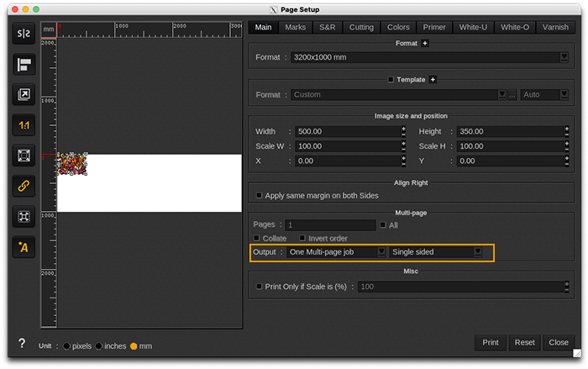Click the Width value stepper arrows
This screenshot has width=588, height=369.
(403, 131)
